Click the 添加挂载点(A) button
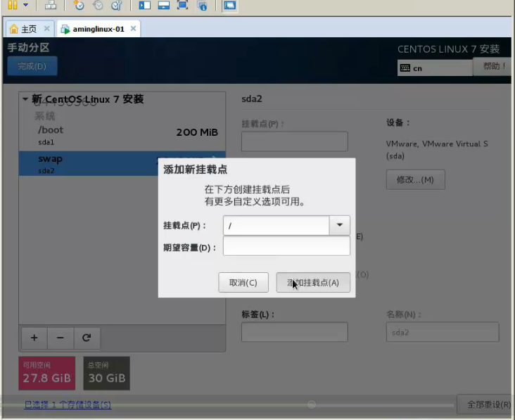 click(x=313, y=282)
